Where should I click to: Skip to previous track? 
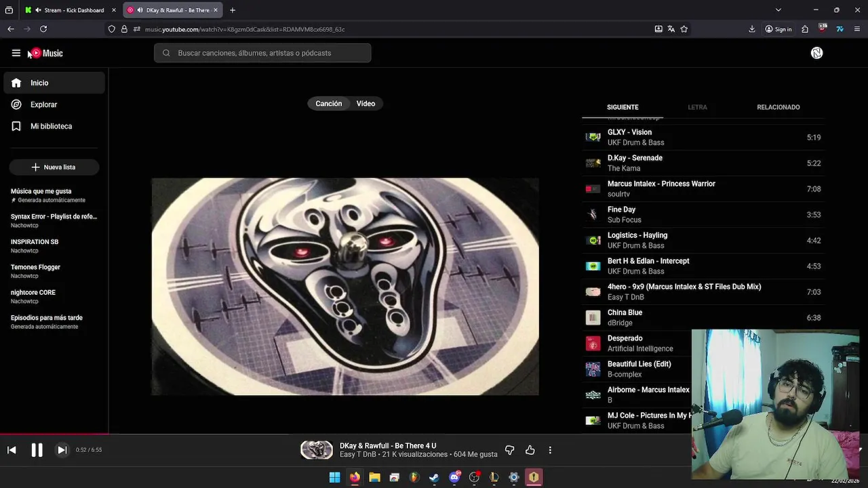pyautogui.click(x=12, y=450)
